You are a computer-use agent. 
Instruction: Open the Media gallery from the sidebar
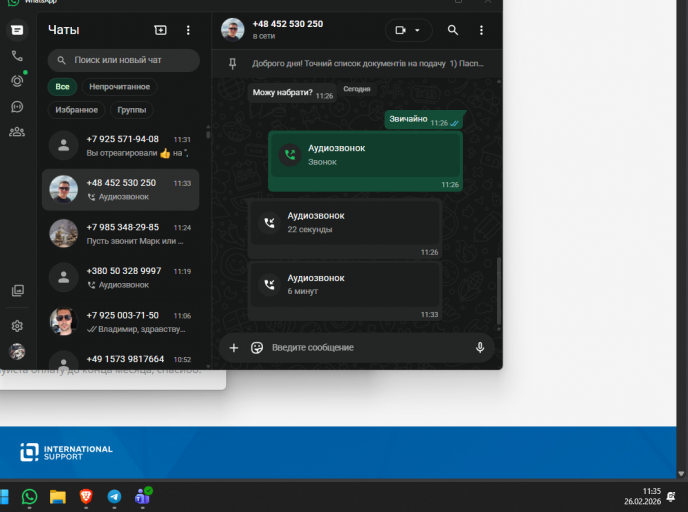tap(18, 290)
